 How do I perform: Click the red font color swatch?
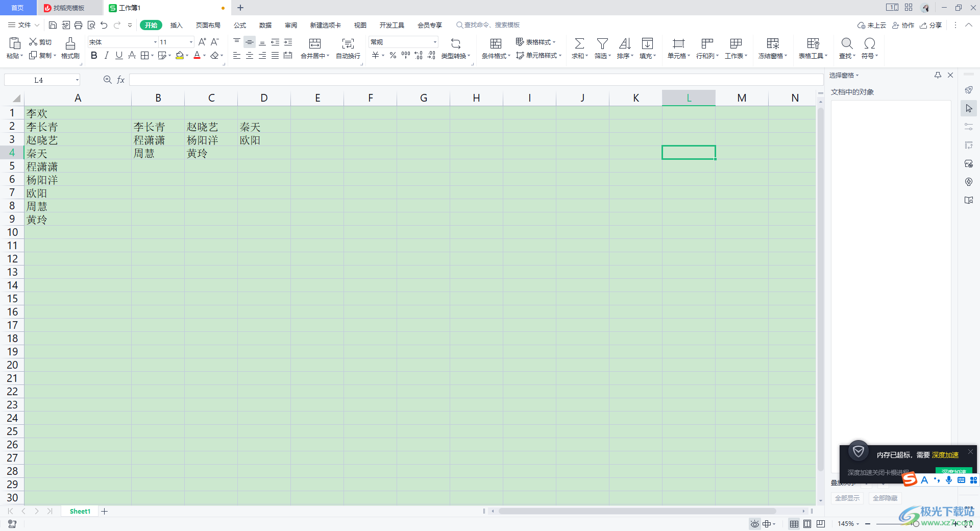(x=197, y=55)
